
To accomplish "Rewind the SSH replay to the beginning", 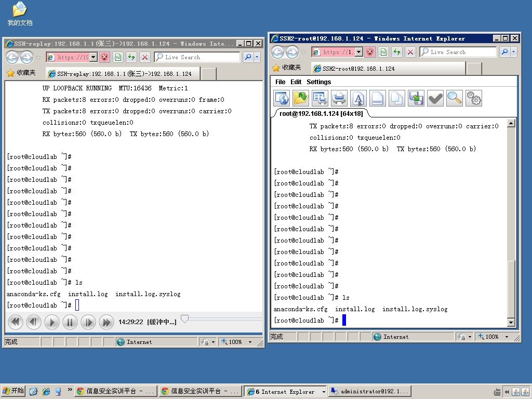I will click(15, 322).
